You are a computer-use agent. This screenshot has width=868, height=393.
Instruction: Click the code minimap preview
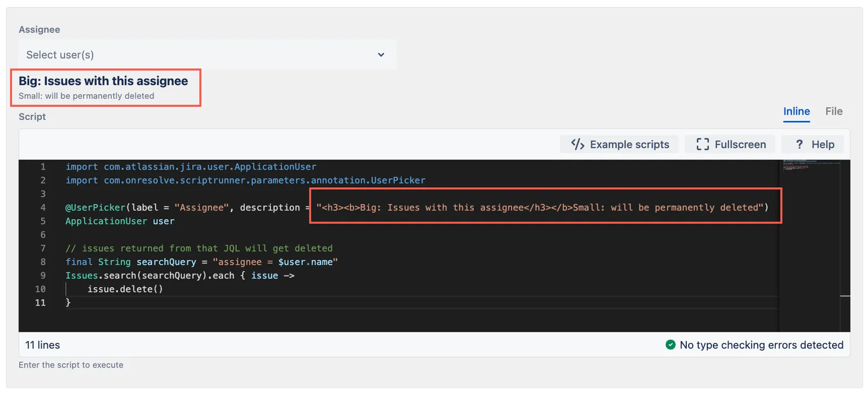812,166
